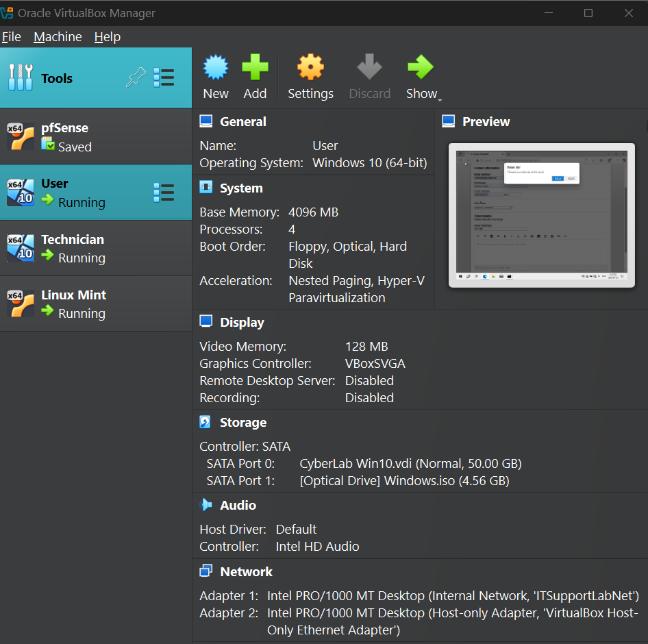The image size is (648, 644).
Task: Click the Linux Mint x64 OS icon
Action: [21, 304]
